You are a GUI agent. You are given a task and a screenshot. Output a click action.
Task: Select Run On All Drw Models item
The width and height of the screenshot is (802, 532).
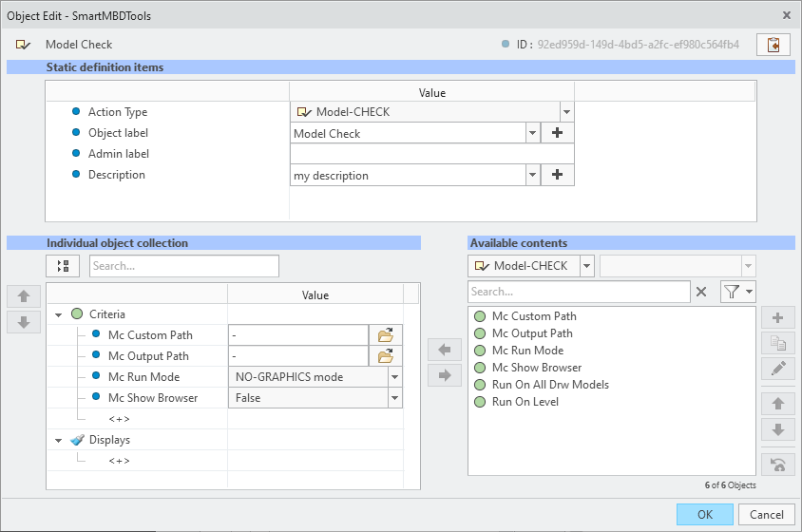pos(550,385)
